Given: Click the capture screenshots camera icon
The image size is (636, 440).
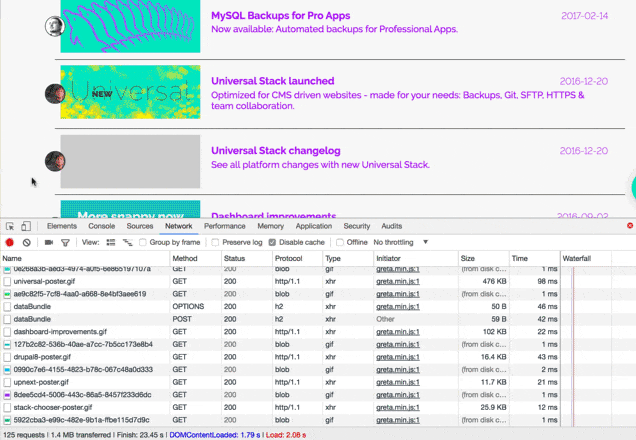Looking at the screenshot, I should (48, 242).
